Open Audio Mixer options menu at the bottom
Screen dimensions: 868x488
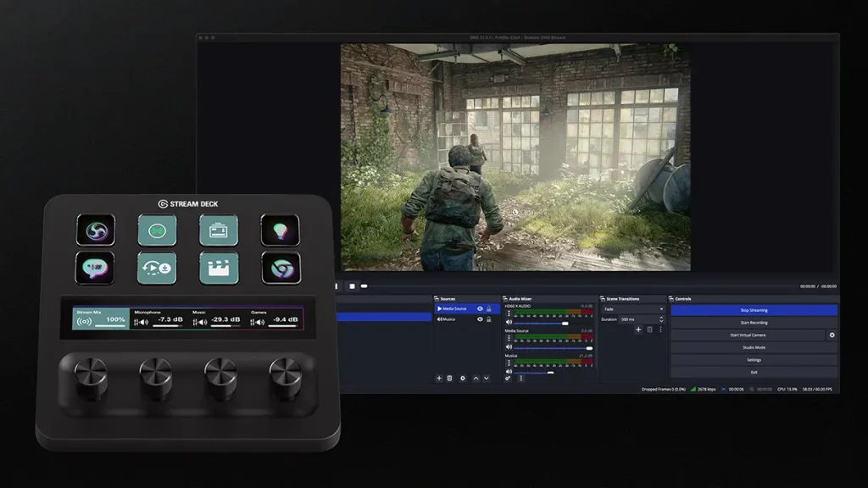tap(521, 379)
